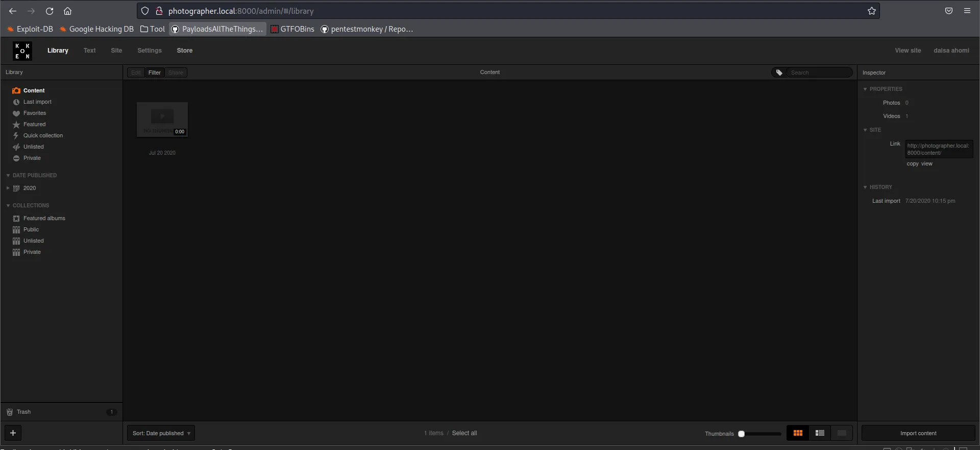Image resolution: width=980 pixels, height=450 pixels.
Task: Adjust the Thumbnails size slider
Action: (742, 434)
